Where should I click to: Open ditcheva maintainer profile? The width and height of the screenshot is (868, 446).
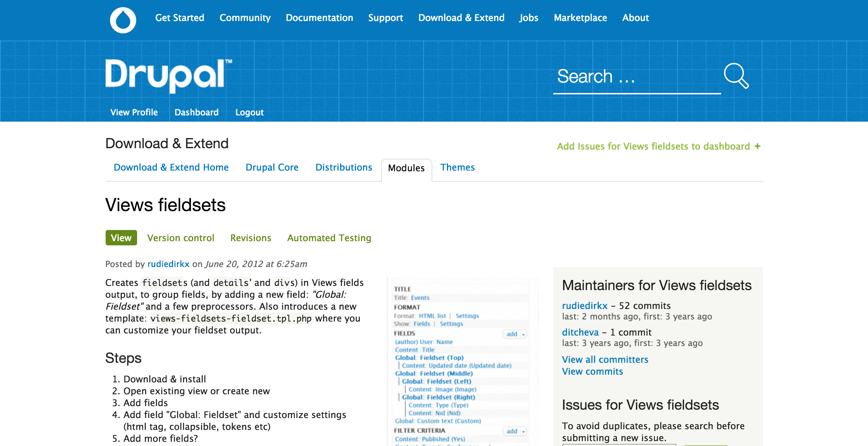click(x=580, y=332)
